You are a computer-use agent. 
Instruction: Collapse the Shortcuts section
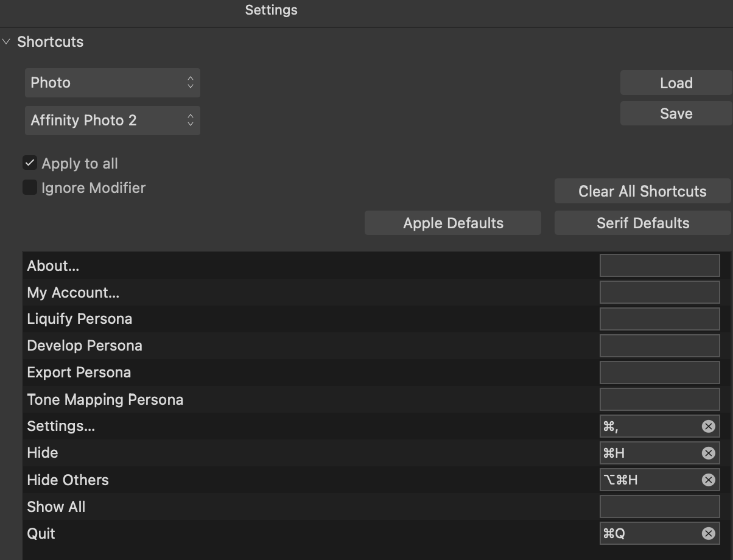(x=6, y=41)
